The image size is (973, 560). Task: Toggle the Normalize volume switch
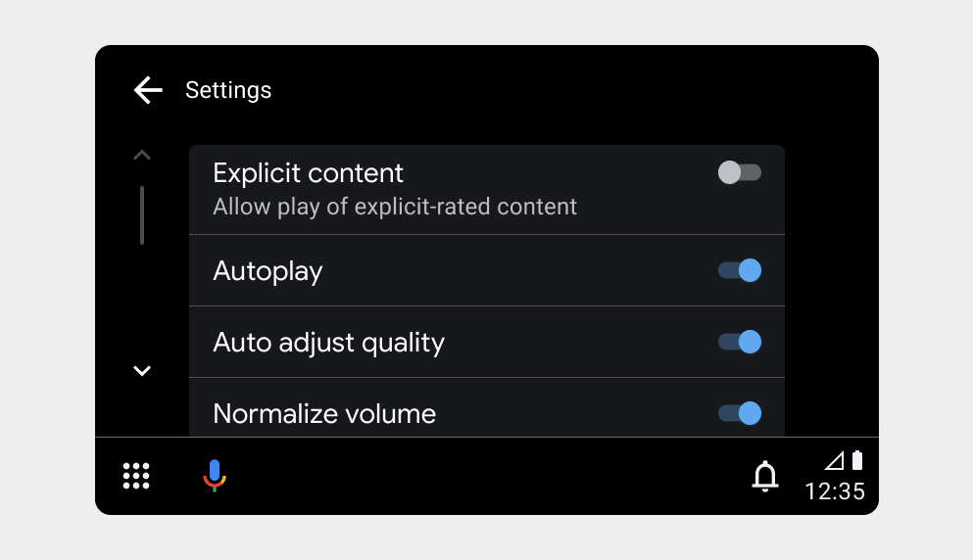pos(740,413)
